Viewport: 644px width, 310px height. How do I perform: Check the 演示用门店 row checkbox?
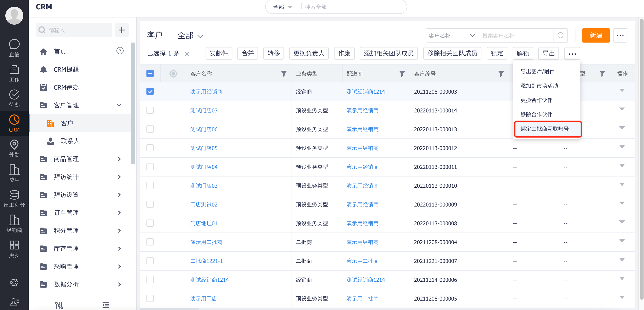(150, 298)
